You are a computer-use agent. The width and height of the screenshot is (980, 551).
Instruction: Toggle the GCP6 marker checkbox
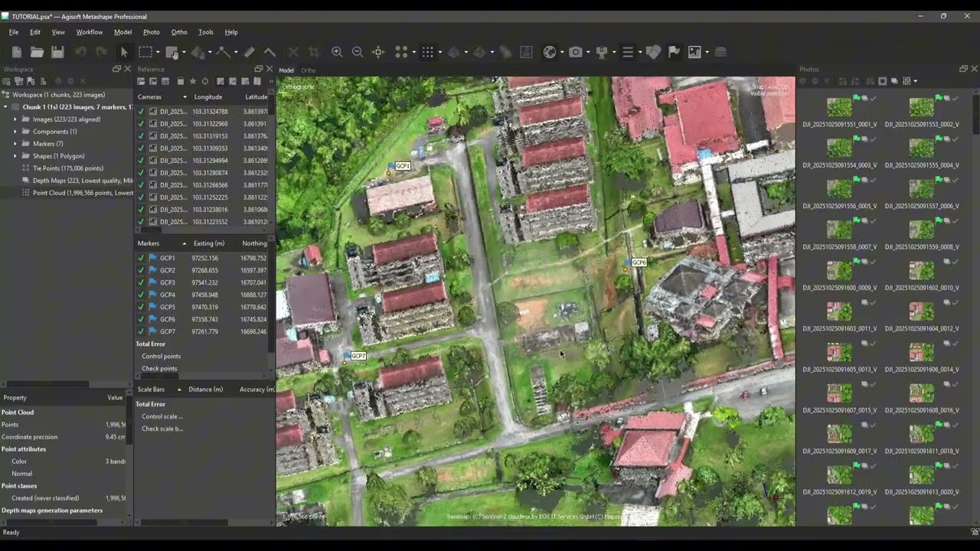(x=141, y=319)
